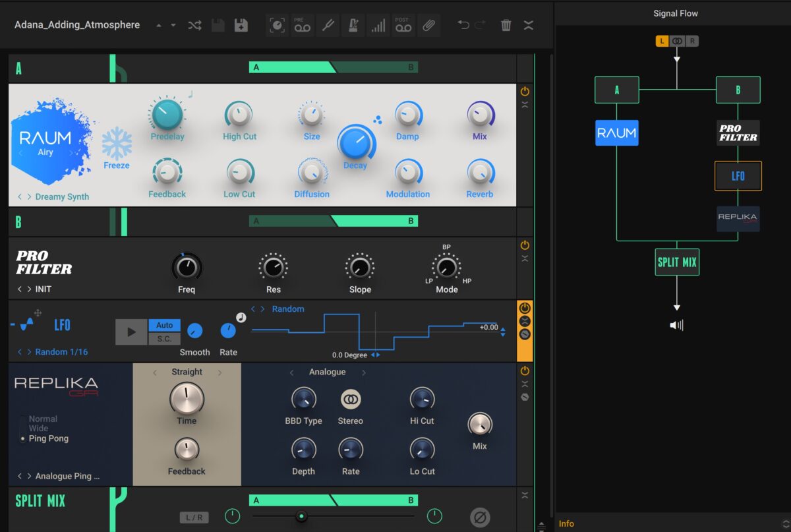The height and width of the screenshot is (532, 791).
Task: Choose previous Raum Airy mode
Action: pyautogui.click(x=20, y=152)
